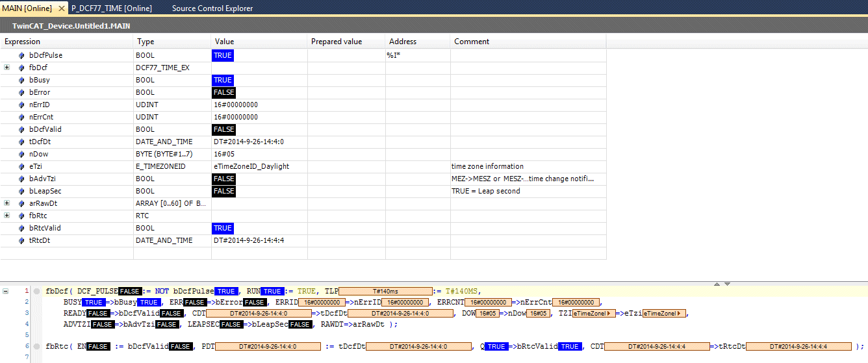Toggle breakpoint marker on code line 6
This screenshot has width=868, height=363.
coord(37,347)
